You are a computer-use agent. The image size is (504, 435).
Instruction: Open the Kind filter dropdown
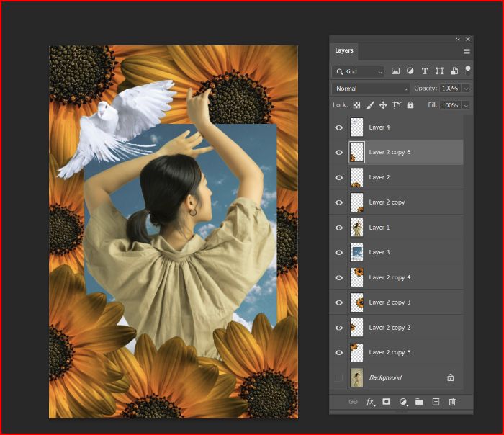pos(358,71)
